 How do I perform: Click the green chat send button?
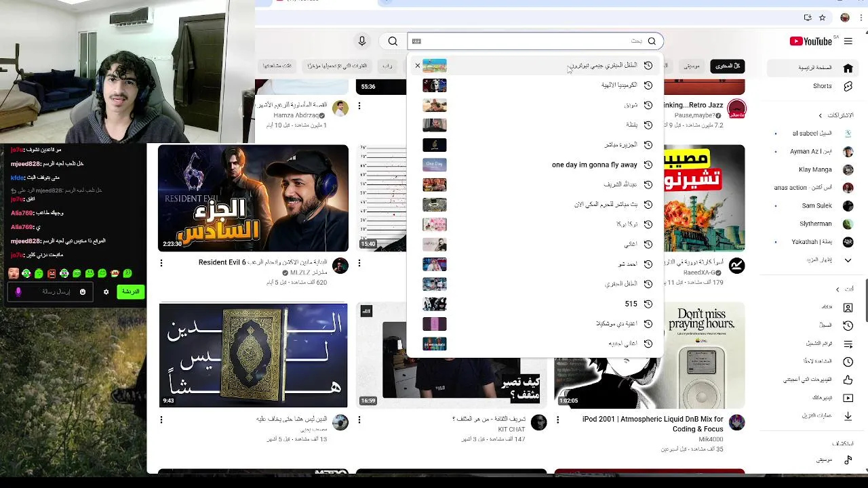pos(130,292)
